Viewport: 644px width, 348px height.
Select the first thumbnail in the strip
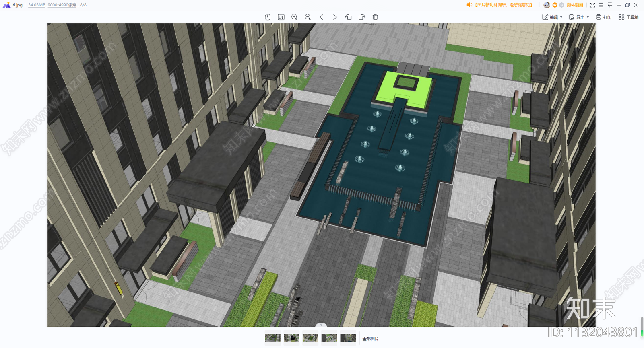tap(272, 338)
